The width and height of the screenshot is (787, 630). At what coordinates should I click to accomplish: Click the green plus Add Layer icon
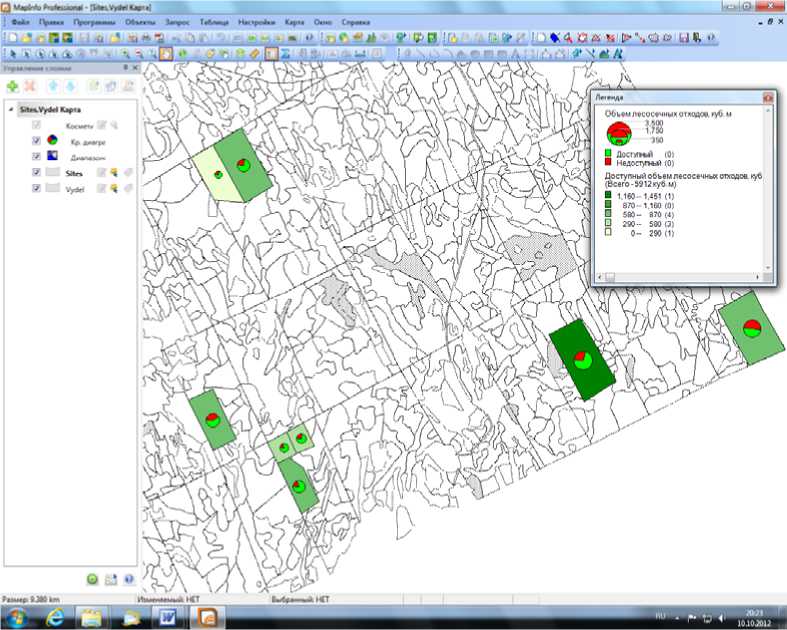12,87
